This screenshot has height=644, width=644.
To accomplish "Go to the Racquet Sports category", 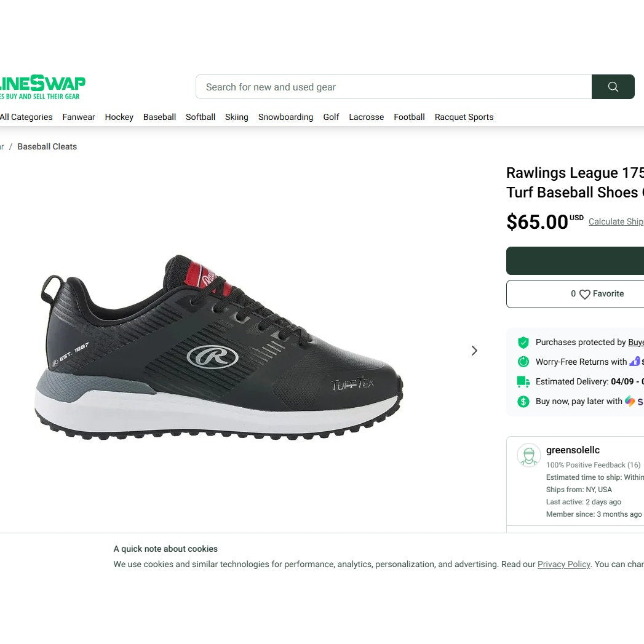I will [464, 117].
